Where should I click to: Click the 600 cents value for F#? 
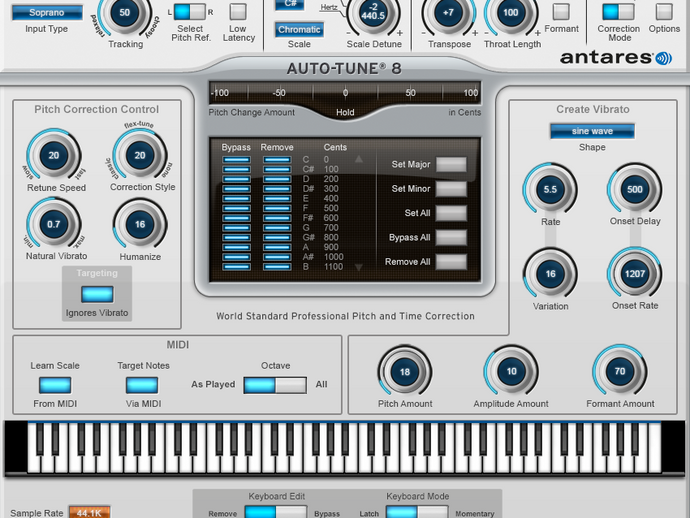click(331, 218)
